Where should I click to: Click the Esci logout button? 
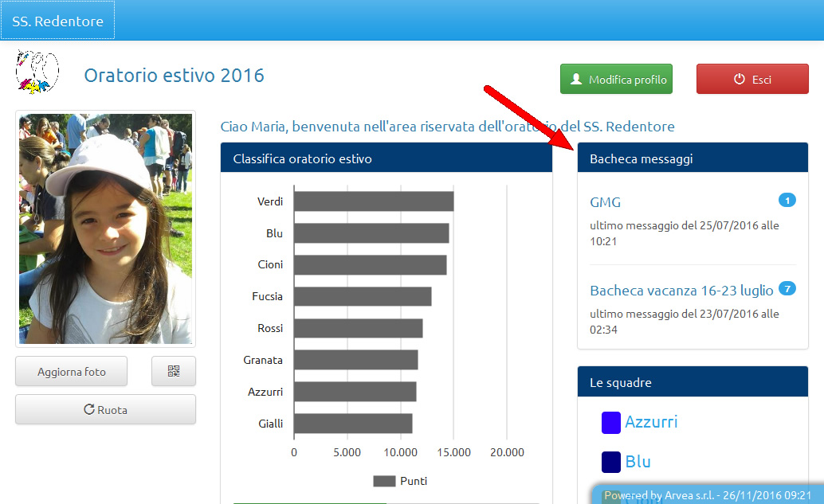click(752, 80)
